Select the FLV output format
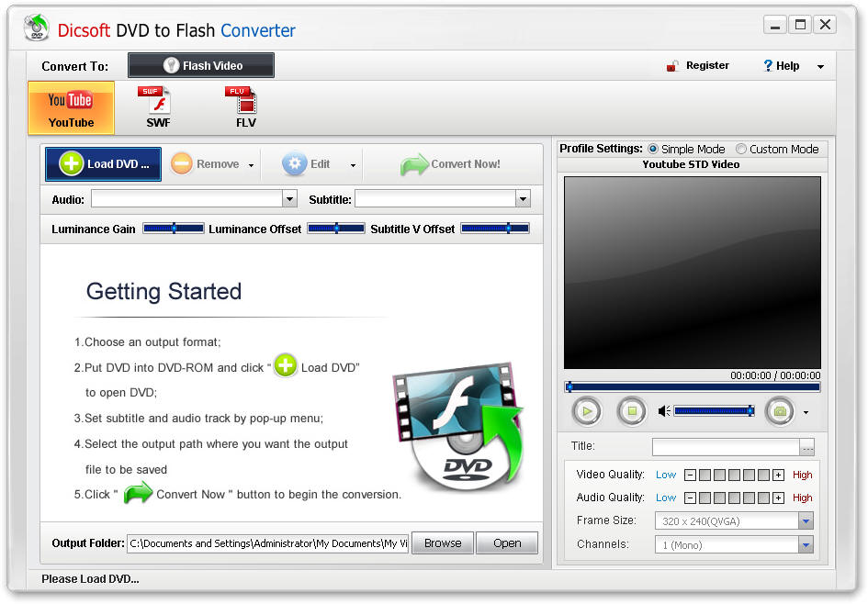The width and height of the screenshot is (868, 604). pyautogui.click(x=245, y=108)
